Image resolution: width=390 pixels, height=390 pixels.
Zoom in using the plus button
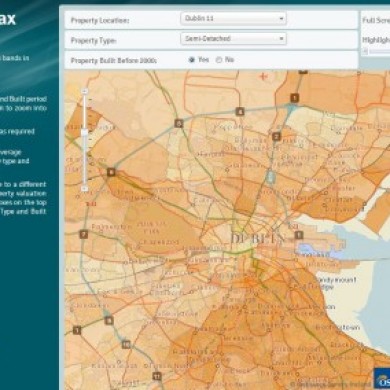pyautogui.click(x=85, y=91)
